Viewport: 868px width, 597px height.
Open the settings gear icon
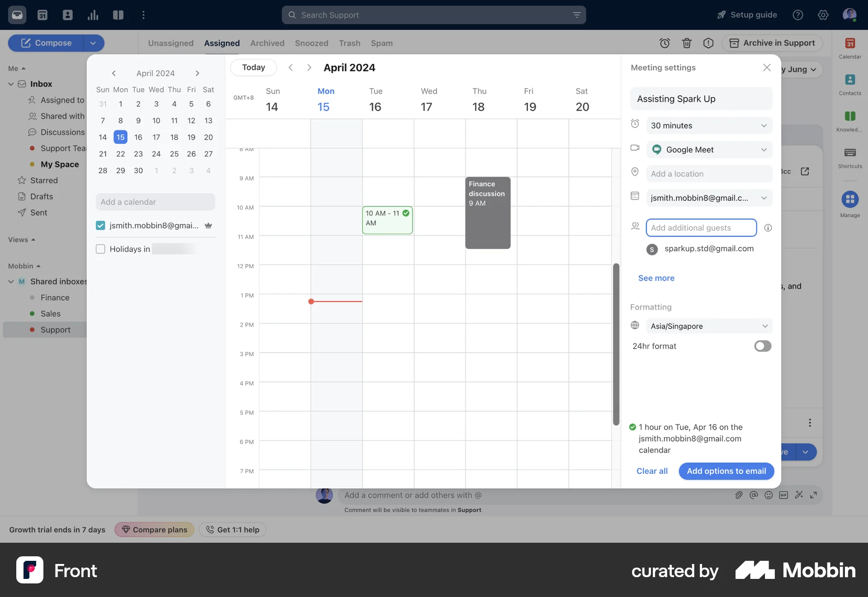(823, 15)
